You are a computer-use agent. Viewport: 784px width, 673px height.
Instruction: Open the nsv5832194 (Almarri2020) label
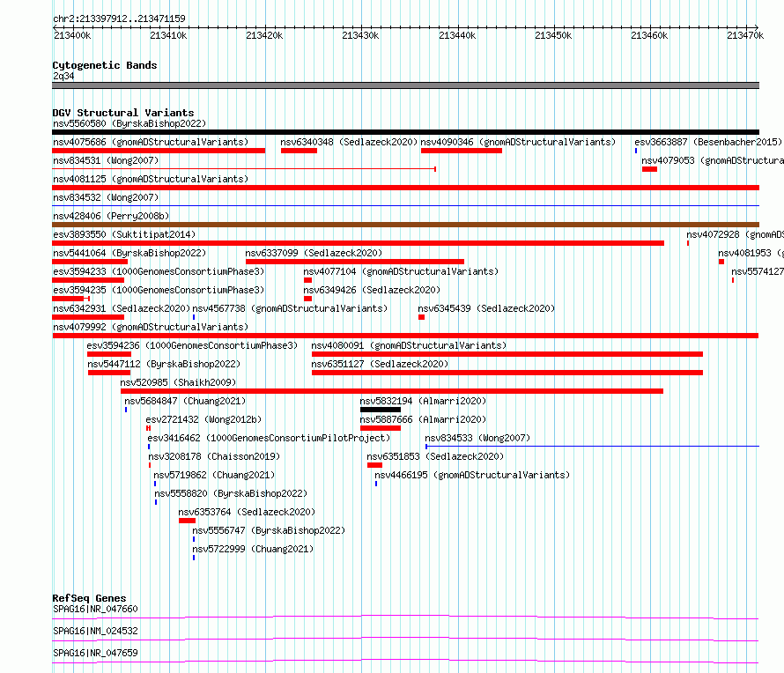tap(423, 401)
